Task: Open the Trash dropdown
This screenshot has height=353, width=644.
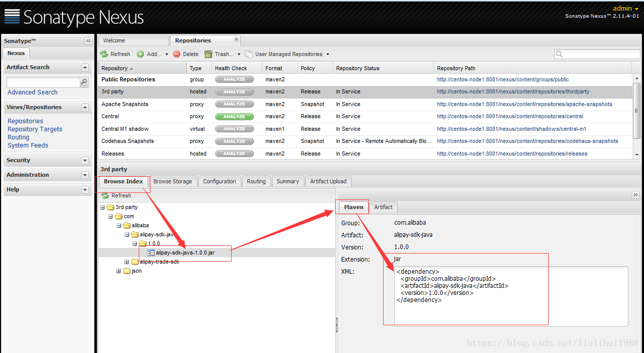Action: (x=223, y=54)
